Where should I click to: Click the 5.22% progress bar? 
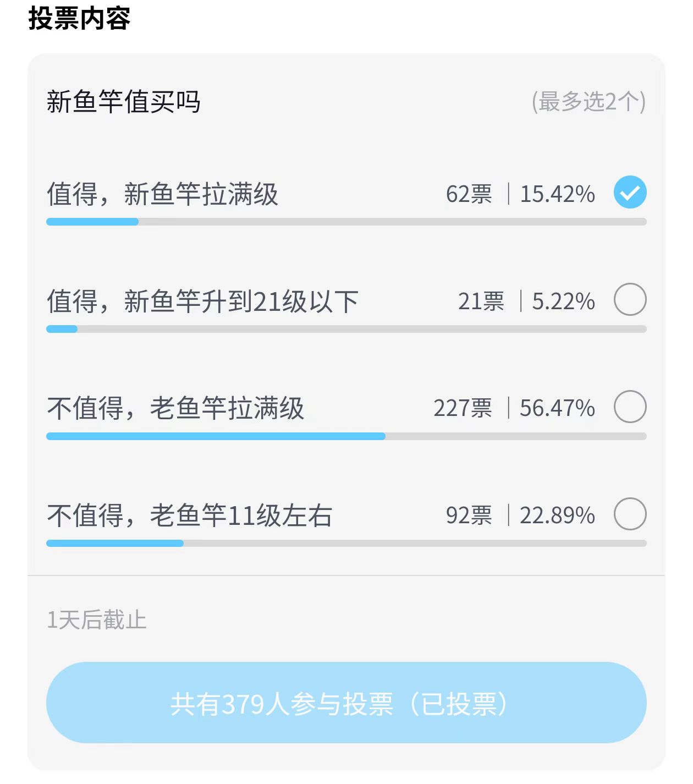point(346,329)
